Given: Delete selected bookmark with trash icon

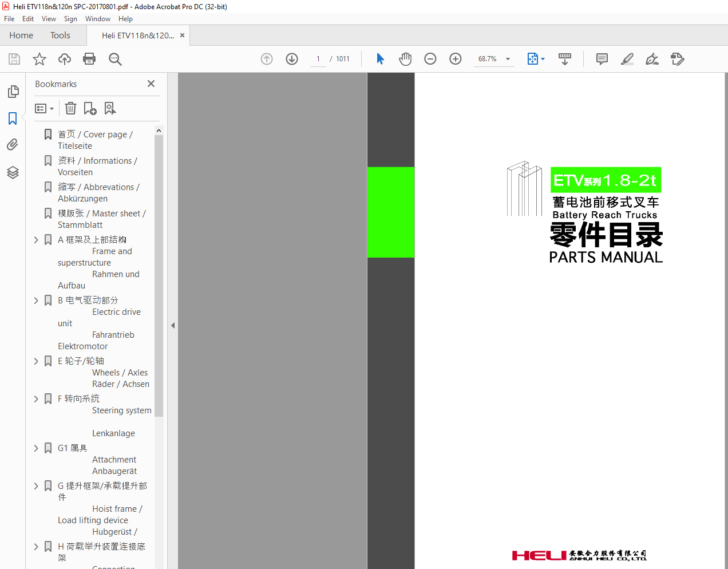Looking at the screenshot, I should point(70,108).
